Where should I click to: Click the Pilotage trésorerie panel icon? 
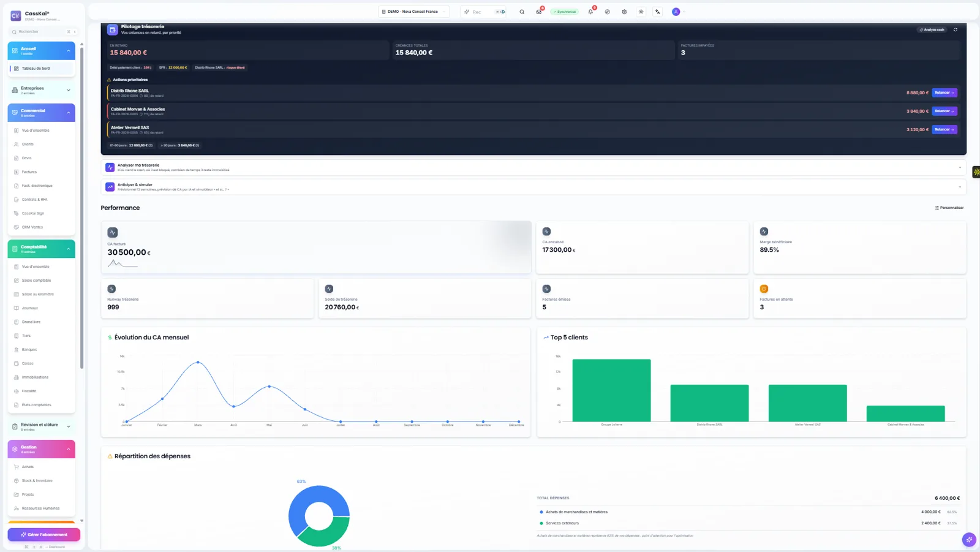(113, 29)
